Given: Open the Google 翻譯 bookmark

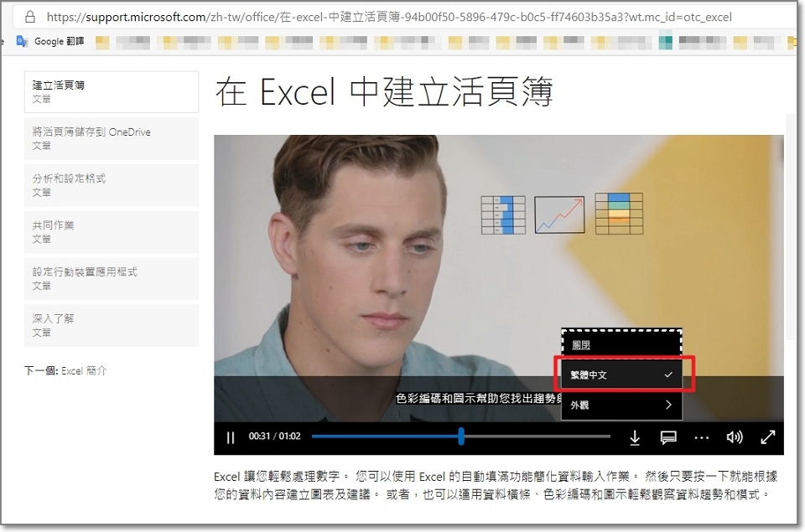Looking at the screenshot, I should (x=50, y=42).
